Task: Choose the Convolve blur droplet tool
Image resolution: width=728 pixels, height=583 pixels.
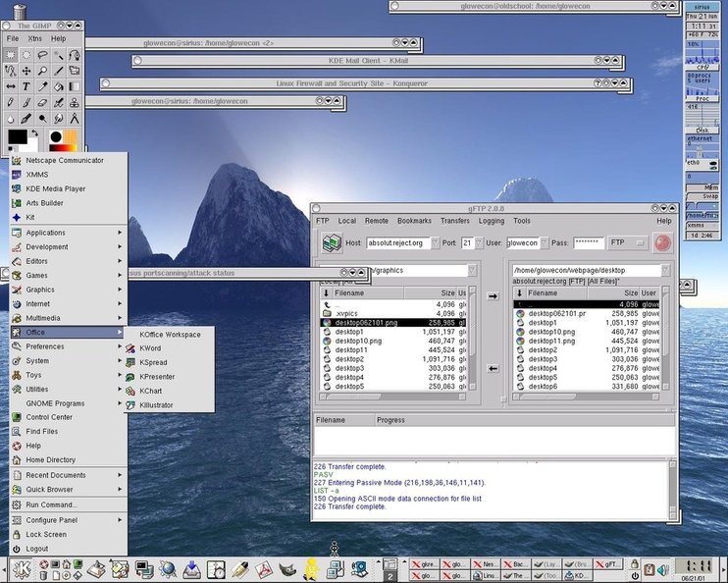Action: 10,118
